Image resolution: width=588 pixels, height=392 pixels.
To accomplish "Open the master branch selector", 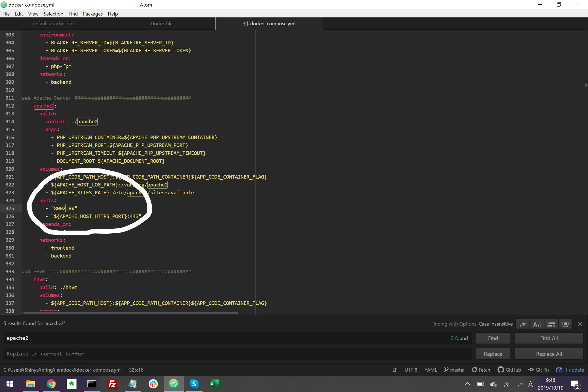I will (x=454, y=370).
